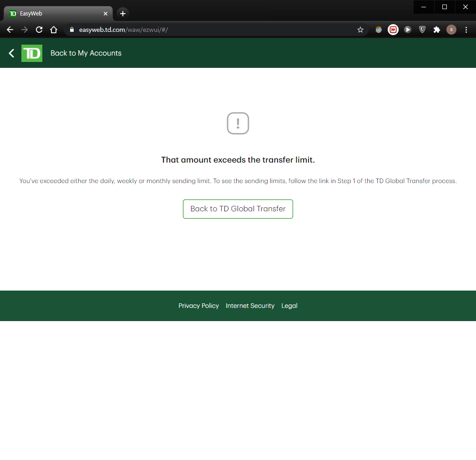This screenshot has height=460, width=476.
Task: Open the Internet Security link
Action: pos(250,306)
